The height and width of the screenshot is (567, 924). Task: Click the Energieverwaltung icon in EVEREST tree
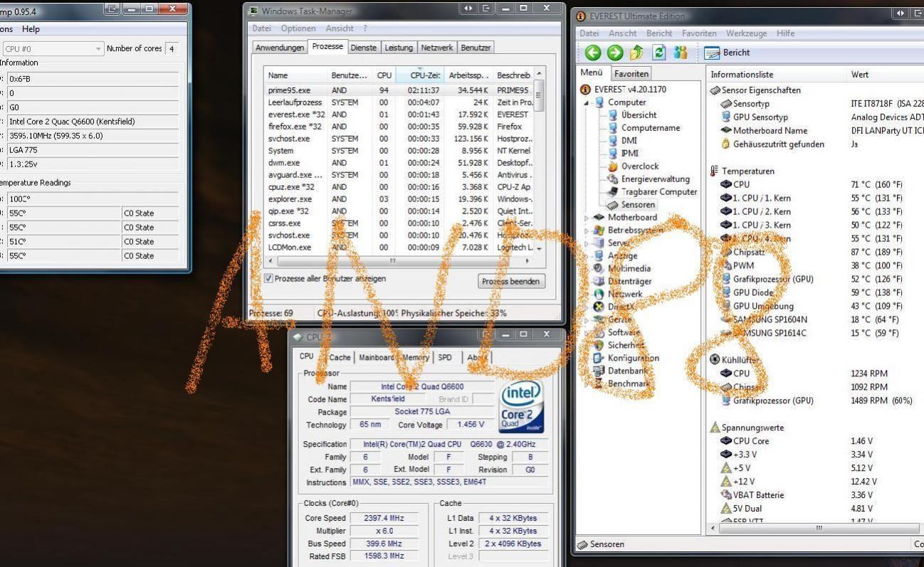[612, 179]
